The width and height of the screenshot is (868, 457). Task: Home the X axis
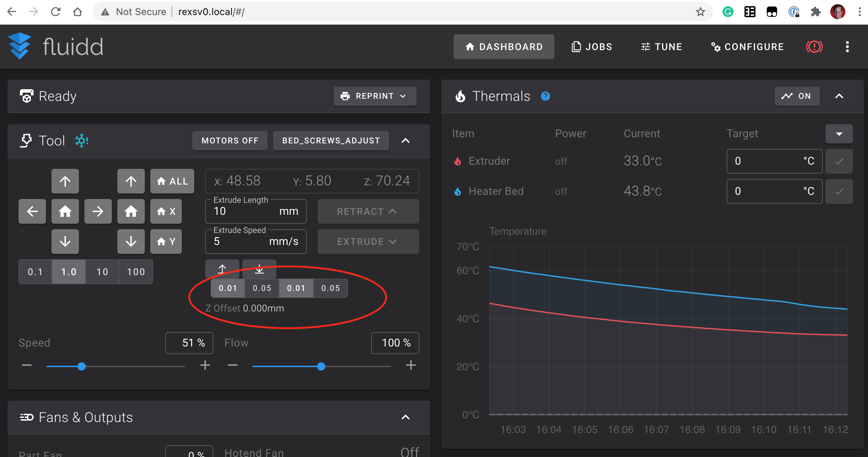(x=166, y=211)
